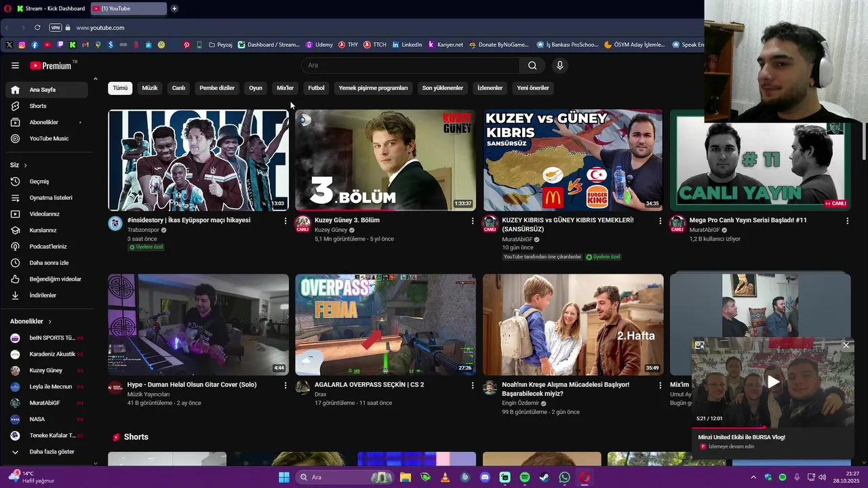The width and height of the screenshot is (868, 488).
Task: Click the Instagram bookmark icon
Action: (x=22, y=45)
